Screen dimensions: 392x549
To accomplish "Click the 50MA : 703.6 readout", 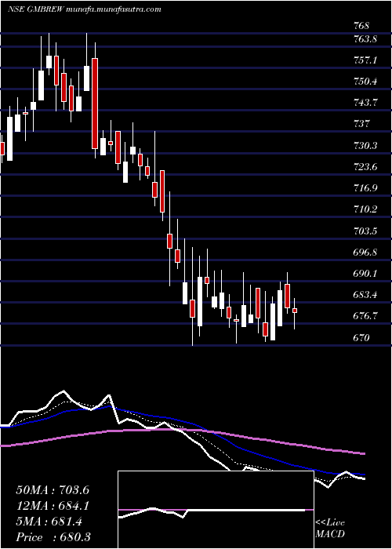I will click(x=53, y=490).
